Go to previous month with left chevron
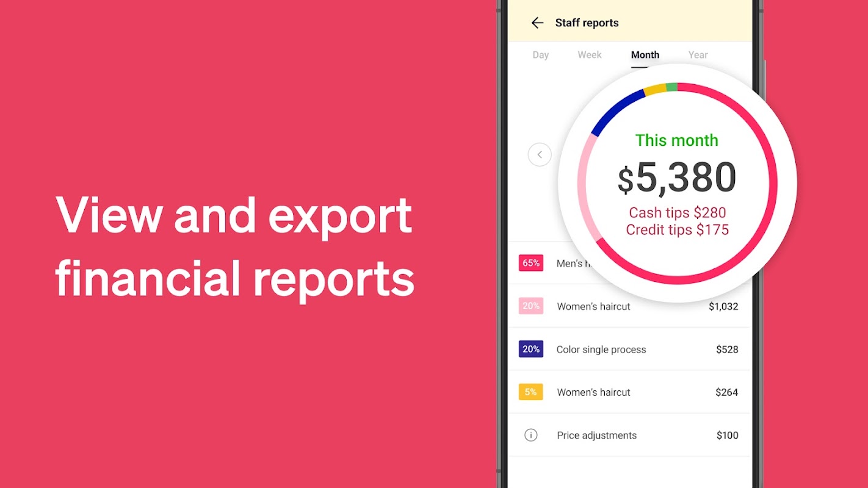 click(x=540, y=154)
